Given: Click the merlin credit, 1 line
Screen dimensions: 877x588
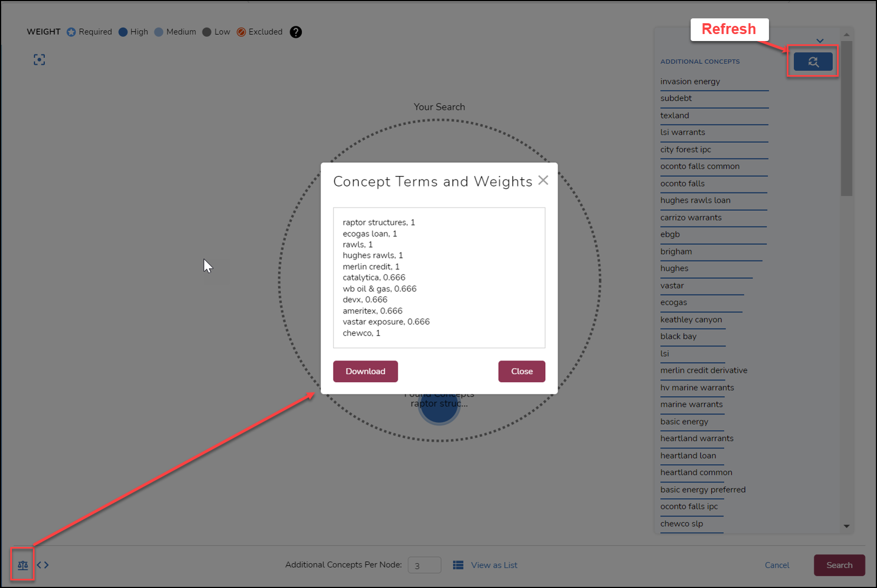Looking at the screenshot, I should (x=371, y=267).
